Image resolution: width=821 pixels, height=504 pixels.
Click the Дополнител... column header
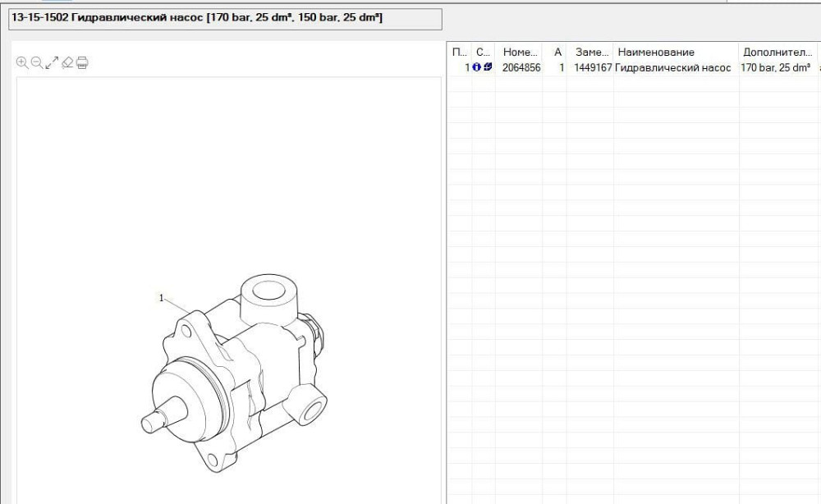[x=777, y=52]
